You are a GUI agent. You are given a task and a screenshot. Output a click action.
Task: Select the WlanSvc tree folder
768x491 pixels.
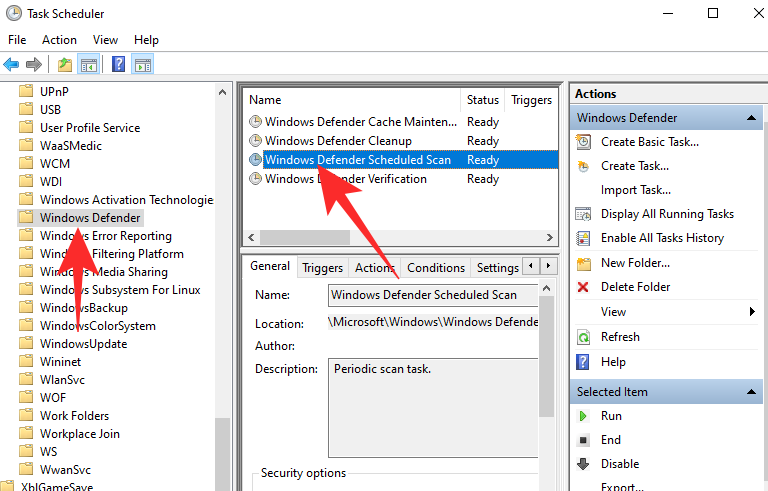pyautogui.click(x=62, y=380)
